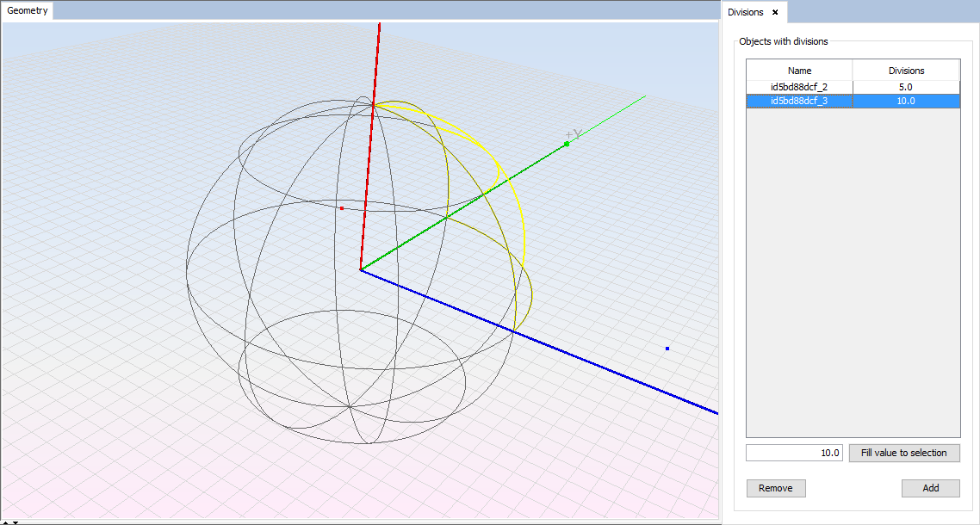Click Fill value to selection
The width and height of the screenshot is (980, 525).
tap(903, 453)
